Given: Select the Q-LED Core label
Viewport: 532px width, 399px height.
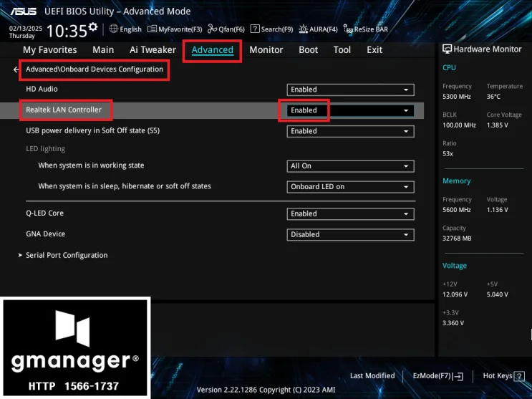Looking at the screenshot, I should point(45,213).
